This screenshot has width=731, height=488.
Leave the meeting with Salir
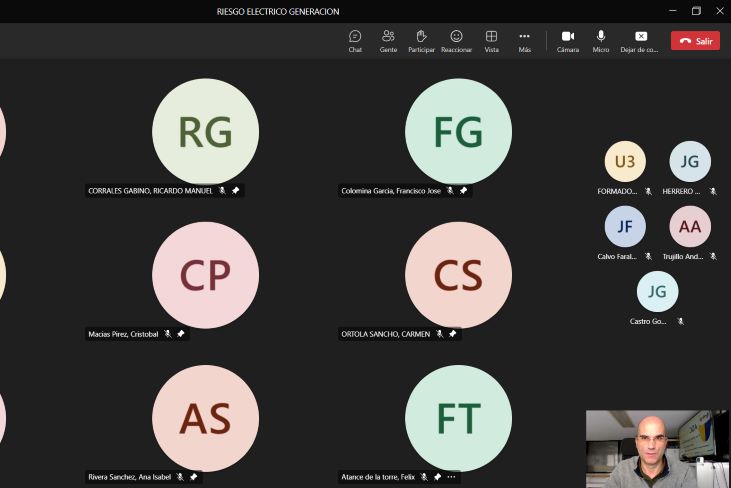[x=695, y=41]
